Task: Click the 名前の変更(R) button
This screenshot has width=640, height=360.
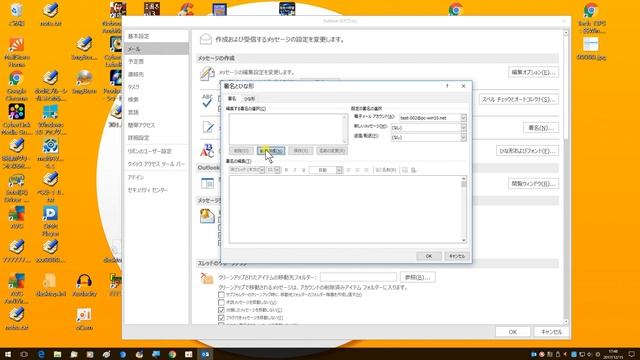Action: [332, 151]
